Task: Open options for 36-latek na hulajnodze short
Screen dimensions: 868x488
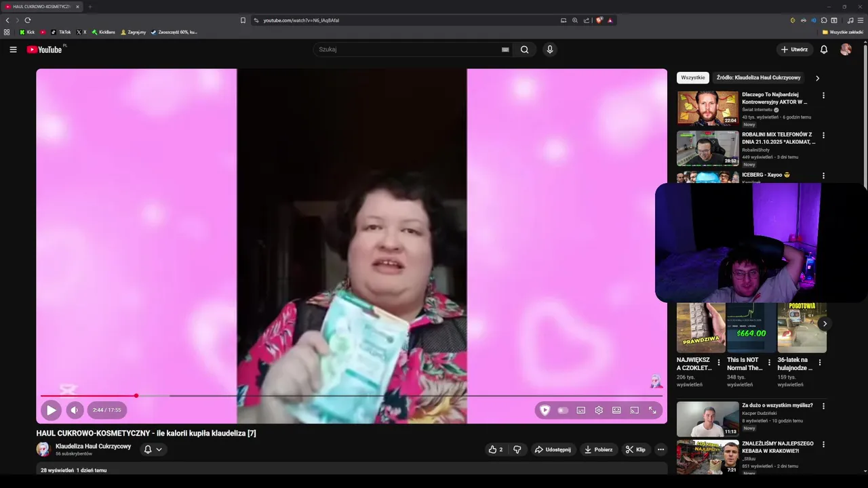Action: coord(819,363)
